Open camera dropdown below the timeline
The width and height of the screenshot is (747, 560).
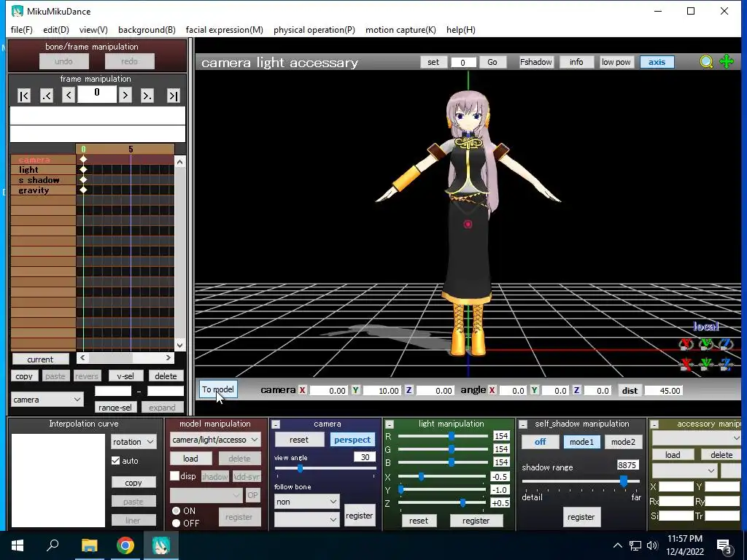point(47,400)
